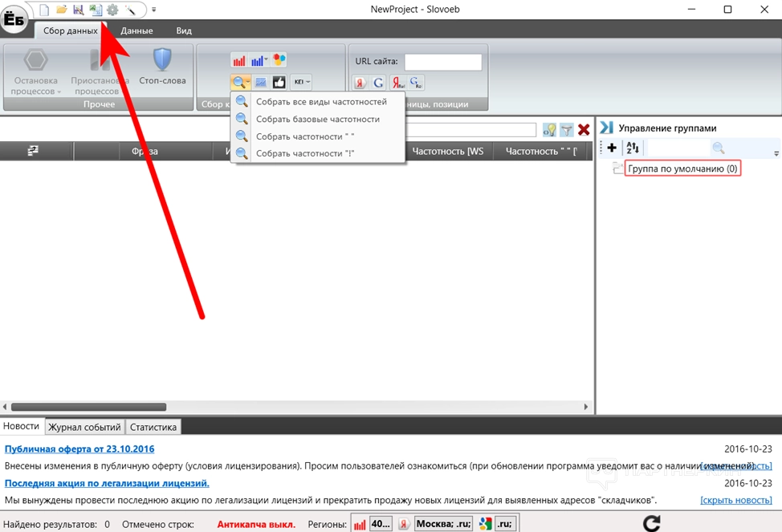Screen dimensions: 782x532
Task: Click the red bars regions icon in status bar
Action: point(360,524)
